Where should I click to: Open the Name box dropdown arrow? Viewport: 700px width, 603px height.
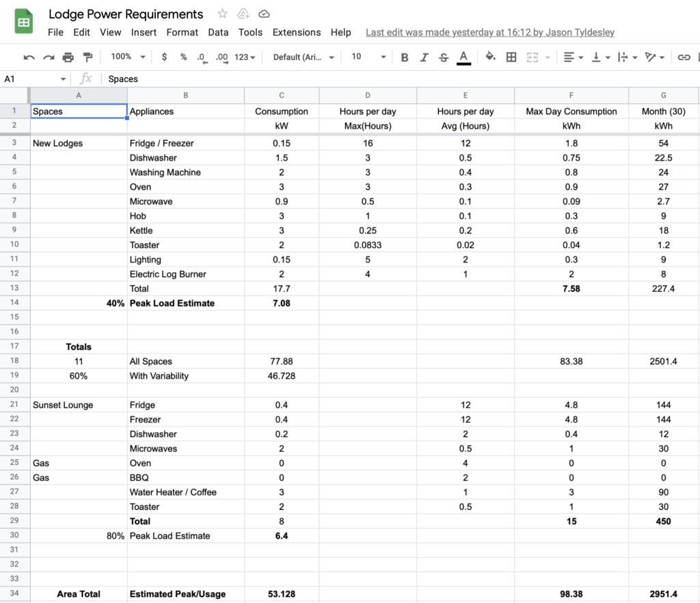coord(63,79)
